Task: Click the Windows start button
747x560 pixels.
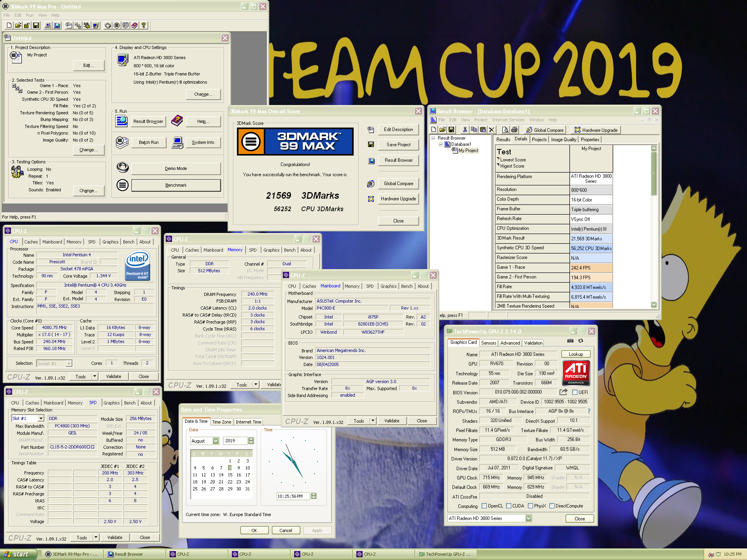Action: (x=18, y=554)
